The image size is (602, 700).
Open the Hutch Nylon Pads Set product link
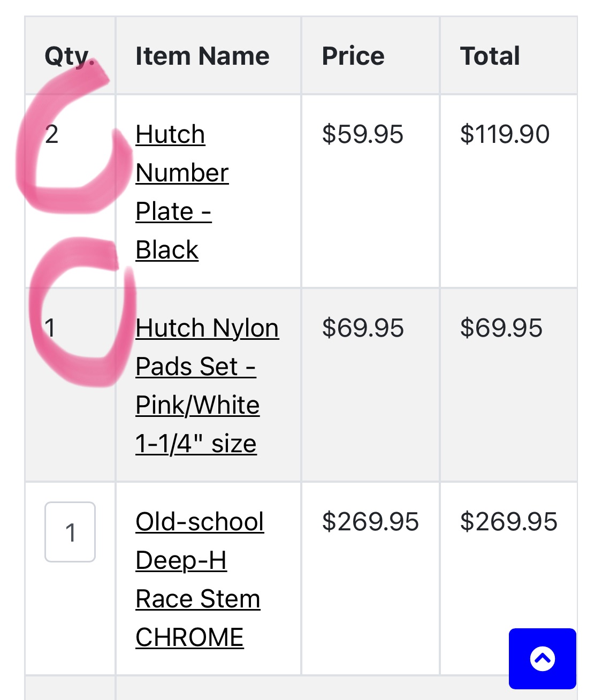206,385
